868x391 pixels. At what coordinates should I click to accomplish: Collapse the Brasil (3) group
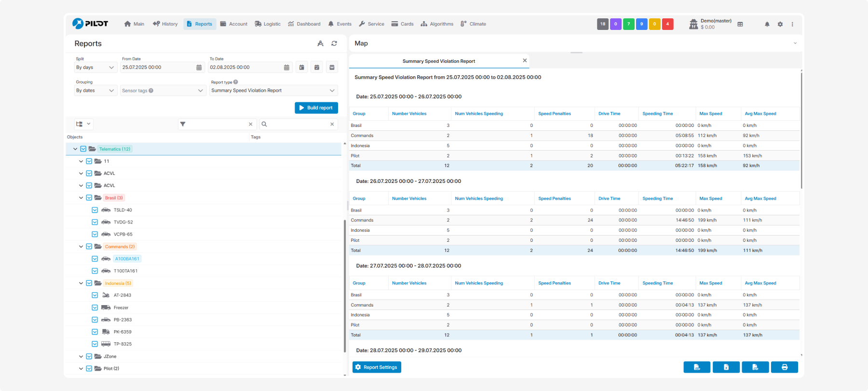(x=81, y=198)
